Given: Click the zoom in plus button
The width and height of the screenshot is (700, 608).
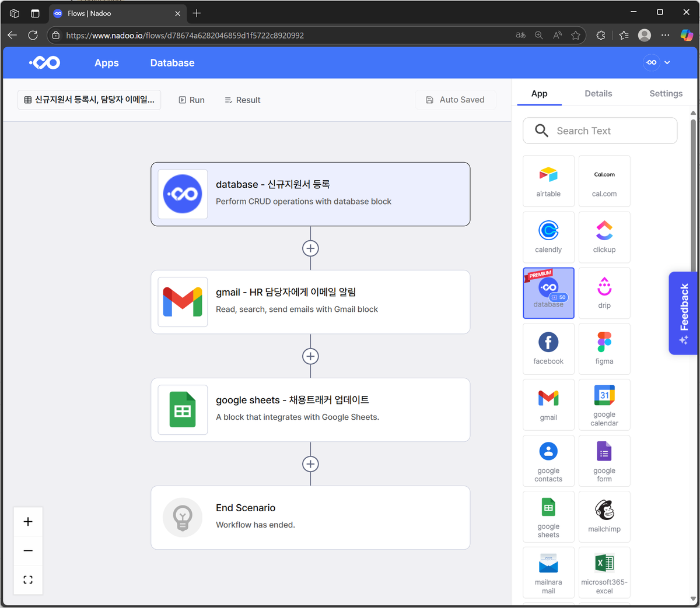Looking at the screenshot, I should click(x=28, y=522).
